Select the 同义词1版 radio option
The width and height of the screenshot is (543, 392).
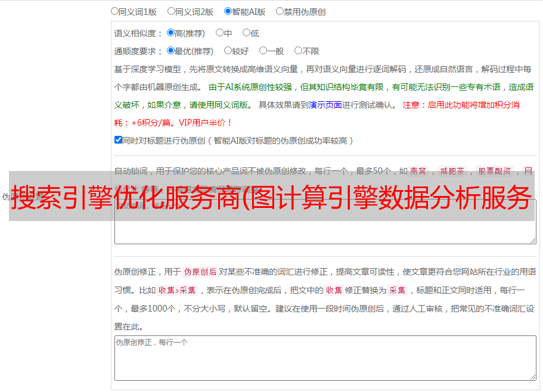pyautogui.click(x=114, y=11)
